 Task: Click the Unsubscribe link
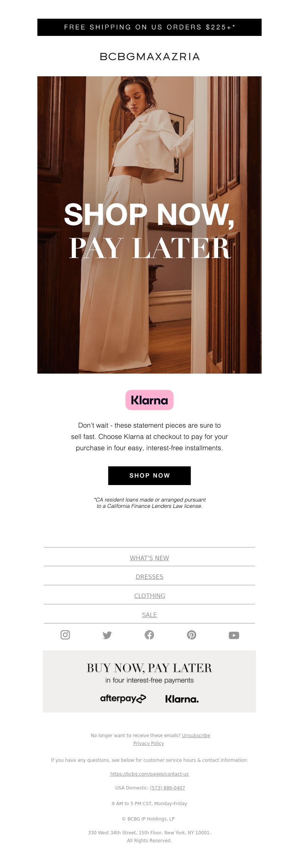196,735
